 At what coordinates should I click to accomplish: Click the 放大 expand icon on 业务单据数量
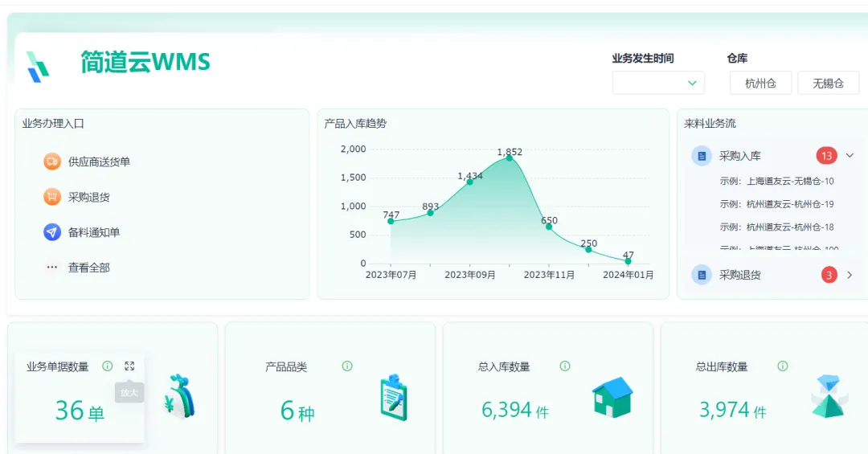(129, 366)
